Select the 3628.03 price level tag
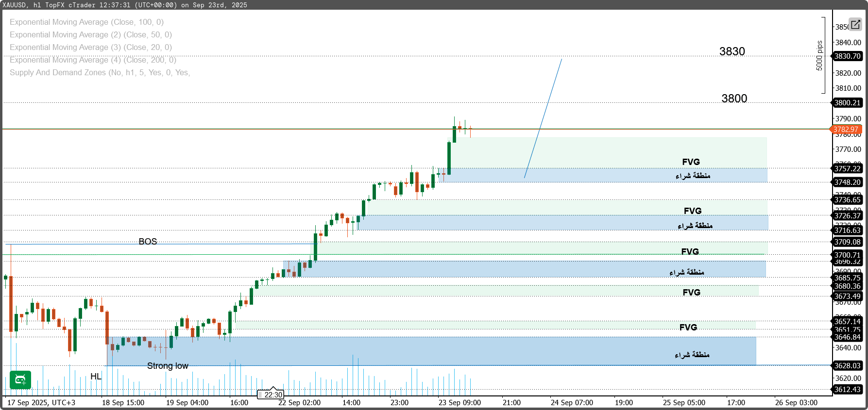 point(848,366)
